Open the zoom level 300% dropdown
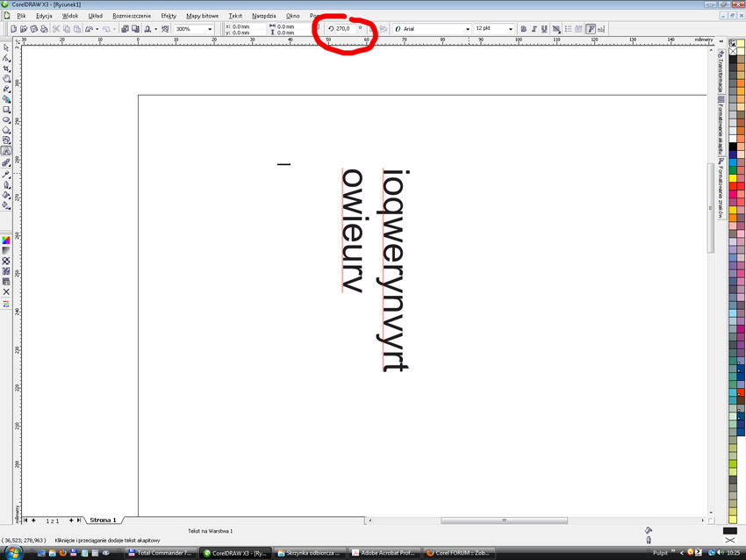This screenshot has height=560, width=746. tap(210, 29)
